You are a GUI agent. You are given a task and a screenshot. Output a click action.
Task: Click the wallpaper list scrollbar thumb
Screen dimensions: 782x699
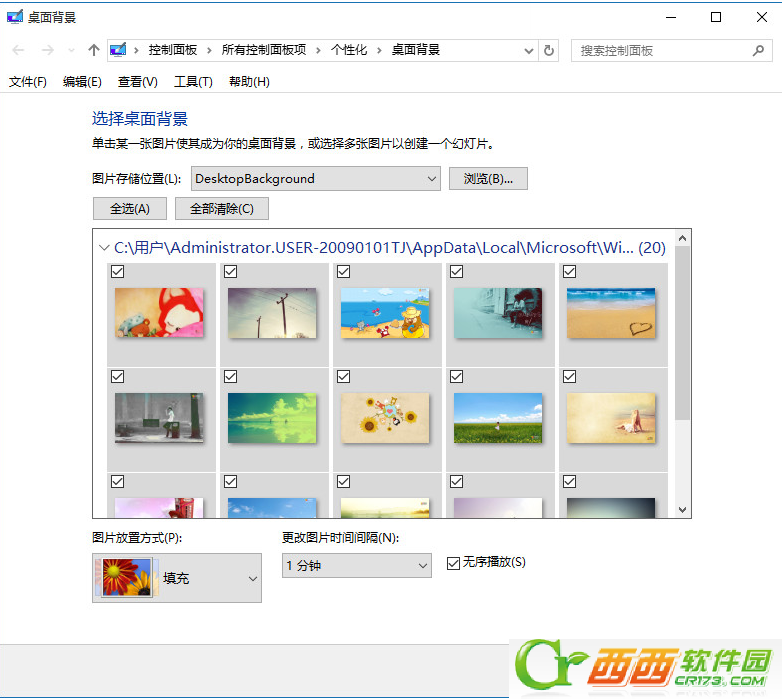[683, 333]
